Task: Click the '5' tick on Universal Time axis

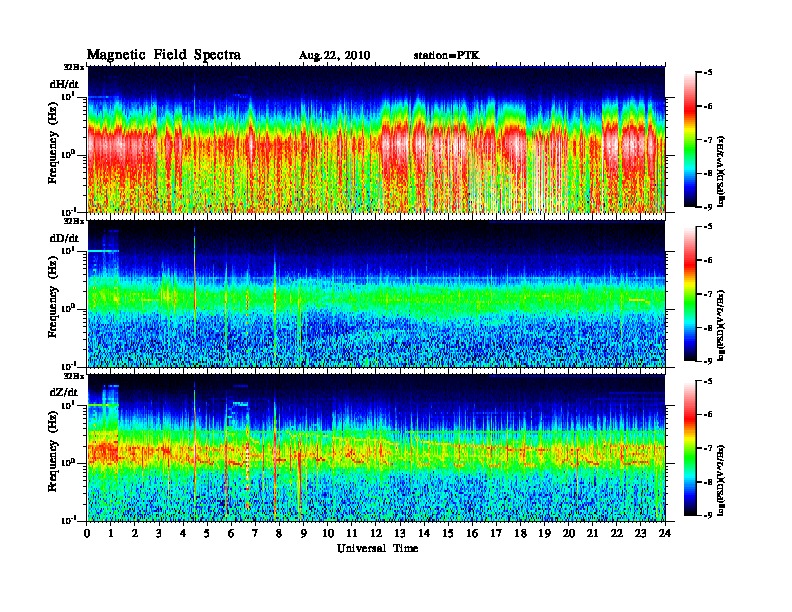Action: [x=207, y=534]
